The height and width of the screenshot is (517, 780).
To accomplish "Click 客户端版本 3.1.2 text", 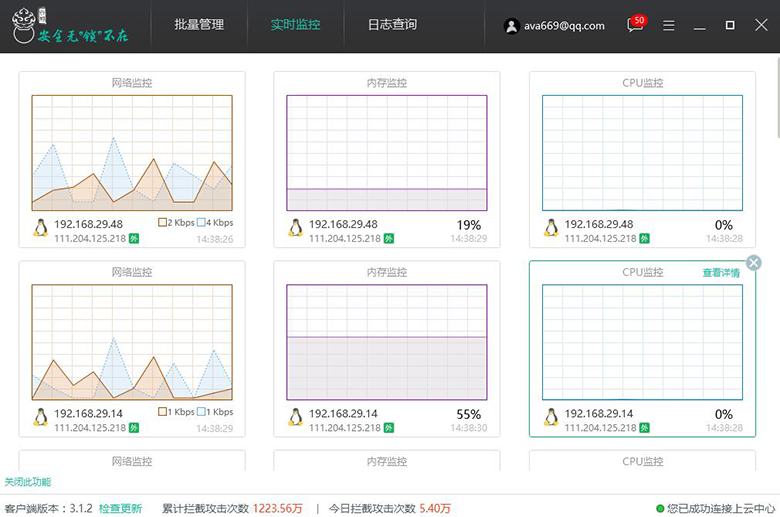I will click(48, 509).
